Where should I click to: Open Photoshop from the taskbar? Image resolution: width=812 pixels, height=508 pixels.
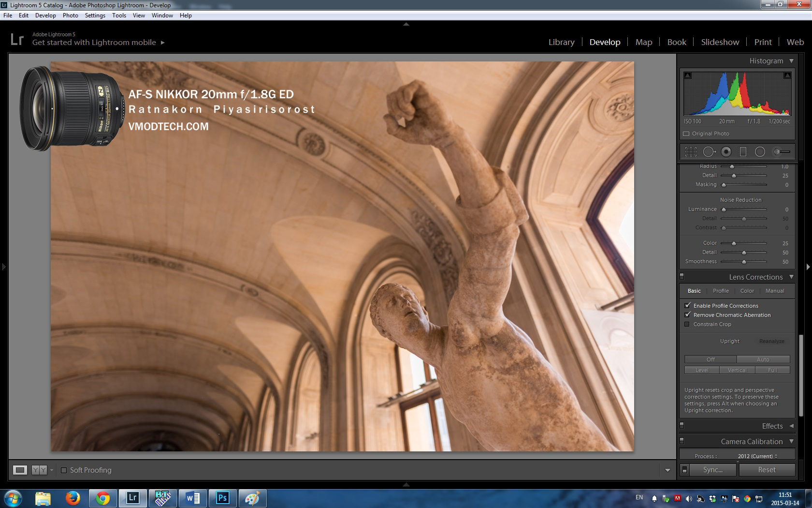click(x=222, y=498)
